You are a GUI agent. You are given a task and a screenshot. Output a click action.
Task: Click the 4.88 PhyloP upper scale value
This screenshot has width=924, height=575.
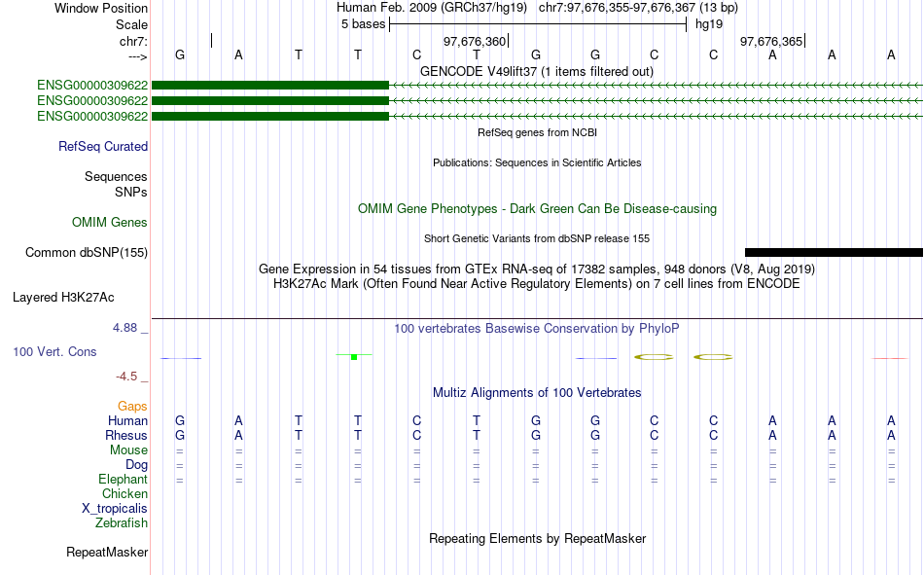tap(124, 327)
